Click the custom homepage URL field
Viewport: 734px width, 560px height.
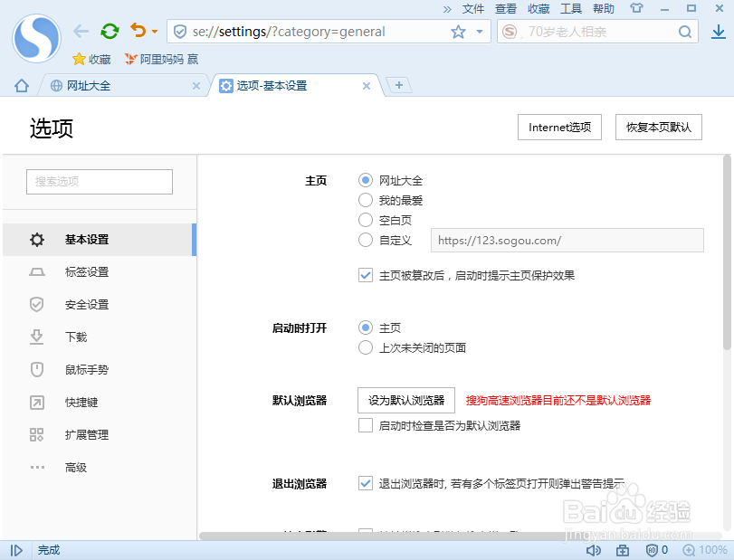(x=567, y=241)
